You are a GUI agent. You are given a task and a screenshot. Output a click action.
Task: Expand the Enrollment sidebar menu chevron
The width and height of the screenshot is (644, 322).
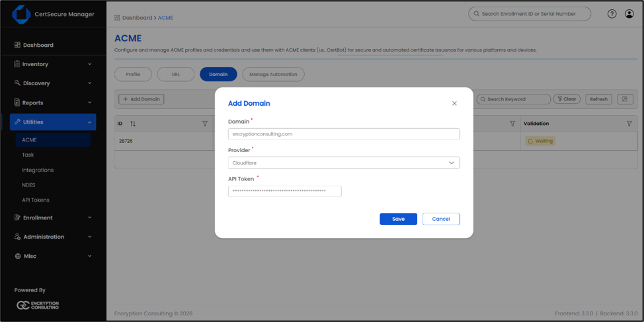(x=89, y=218)
